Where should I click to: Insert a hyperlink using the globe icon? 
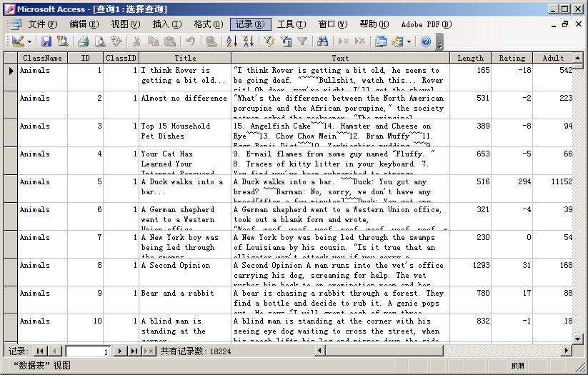(211, 41)
